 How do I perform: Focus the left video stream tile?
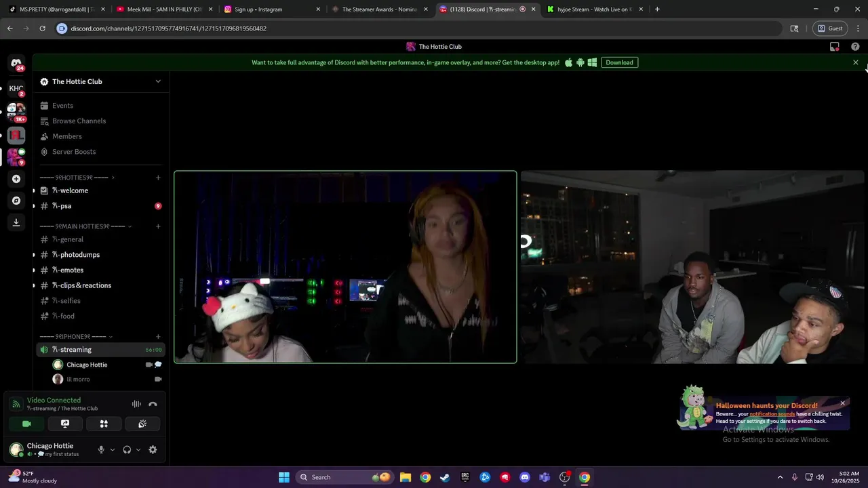pos(345,267)
